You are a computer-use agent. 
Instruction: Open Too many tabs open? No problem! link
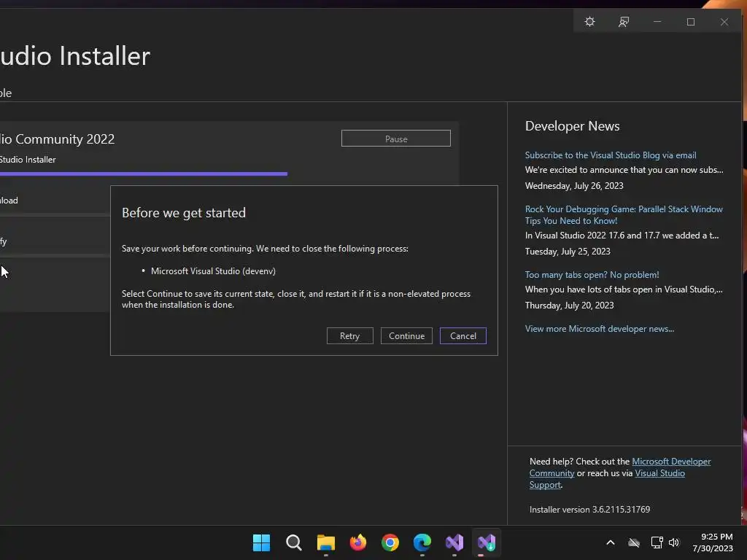pos(592,275)
